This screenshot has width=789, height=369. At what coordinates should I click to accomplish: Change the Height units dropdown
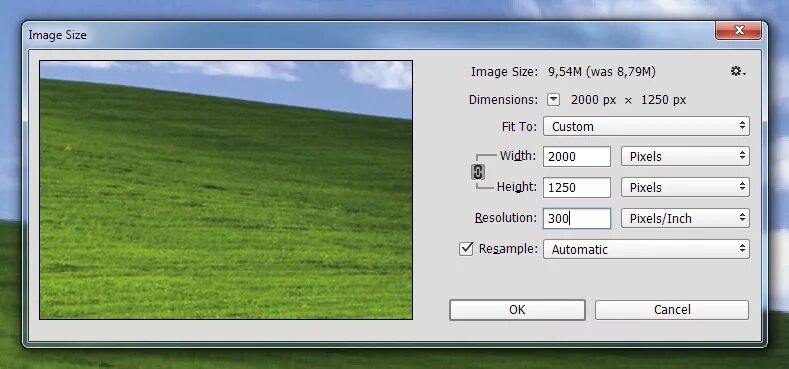tap(685, 187)
